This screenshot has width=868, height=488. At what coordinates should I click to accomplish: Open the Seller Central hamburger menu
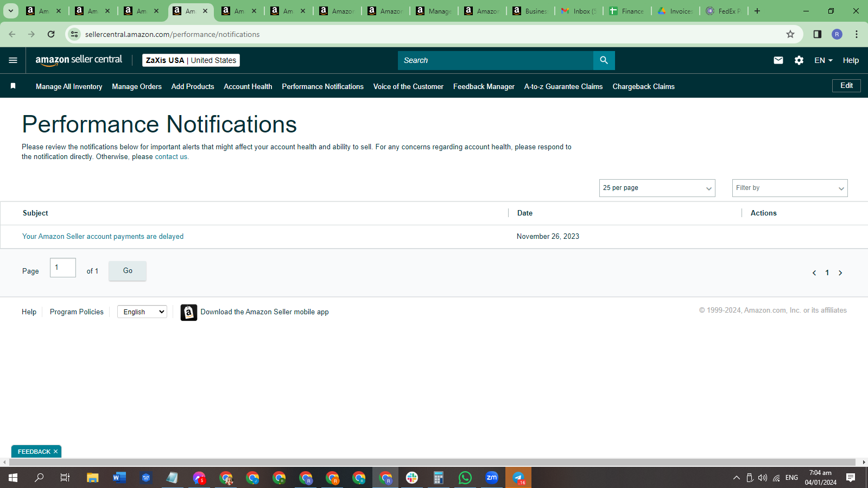tap(13, 60)
